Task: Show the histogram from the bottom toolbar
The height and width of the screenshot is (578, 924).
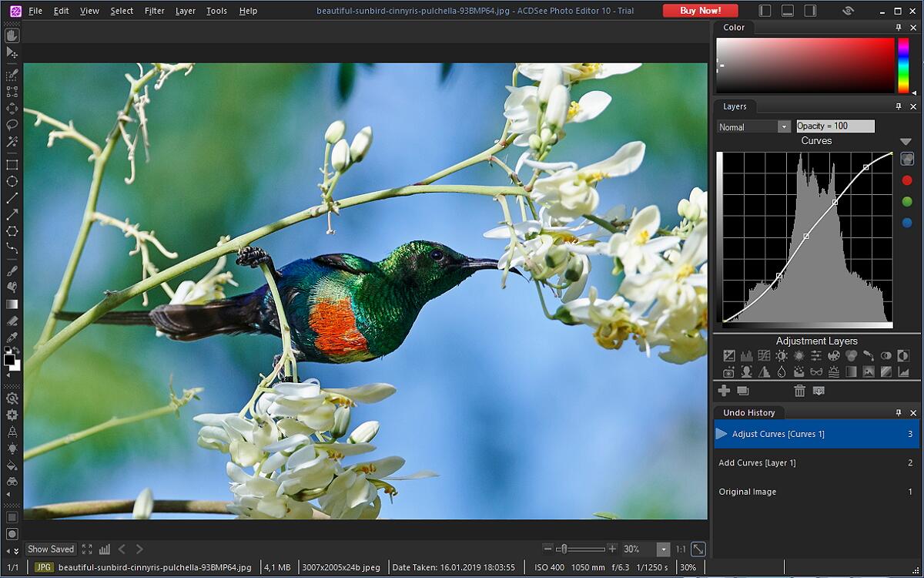Action: 105,549
